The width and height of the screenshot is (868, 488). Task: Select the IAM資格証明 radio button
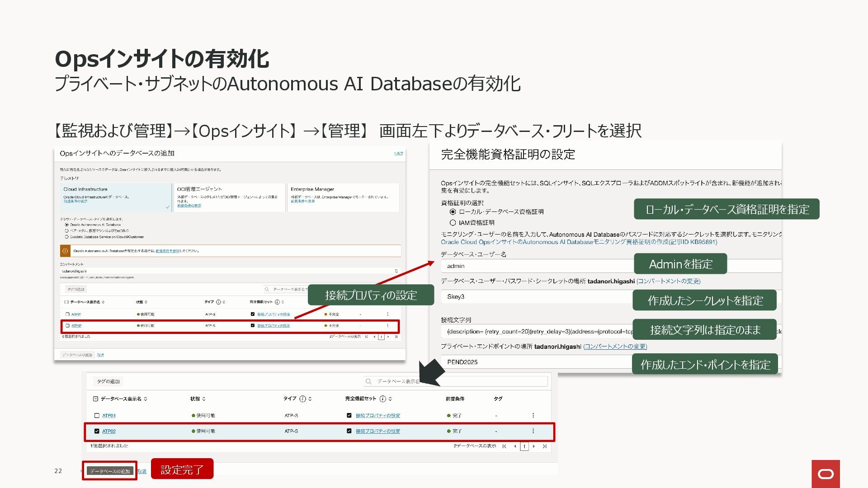pyautogui.click(x=453, y=223)
